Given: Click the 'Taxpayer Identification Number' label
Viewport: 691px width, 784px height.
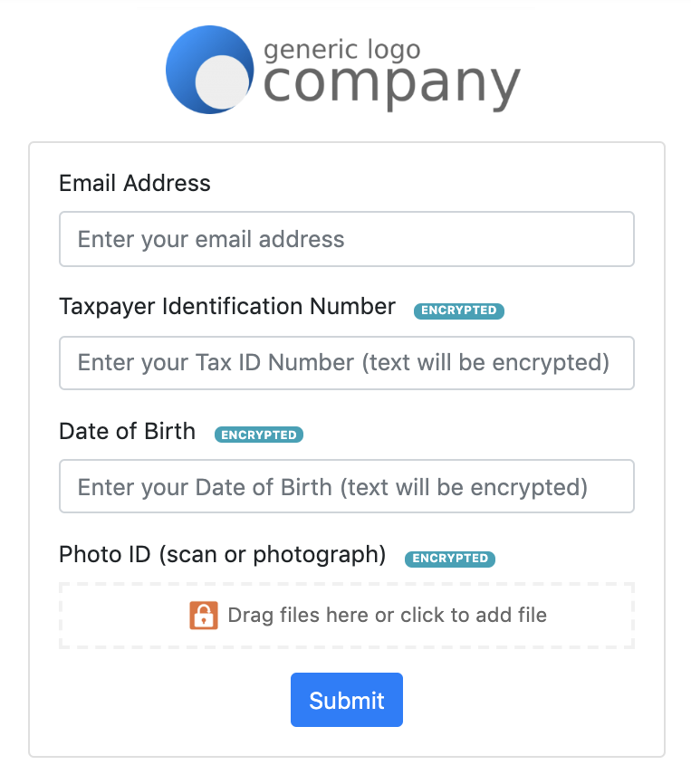Looking at the screenshot, I should coord(227,307).
